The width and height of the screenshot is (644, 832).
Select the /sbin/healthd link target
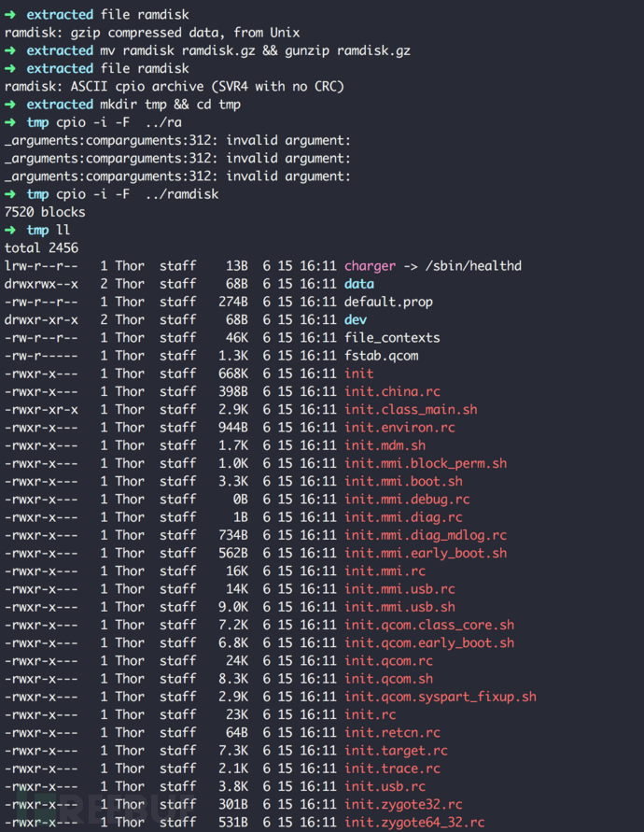pos(473,266)
